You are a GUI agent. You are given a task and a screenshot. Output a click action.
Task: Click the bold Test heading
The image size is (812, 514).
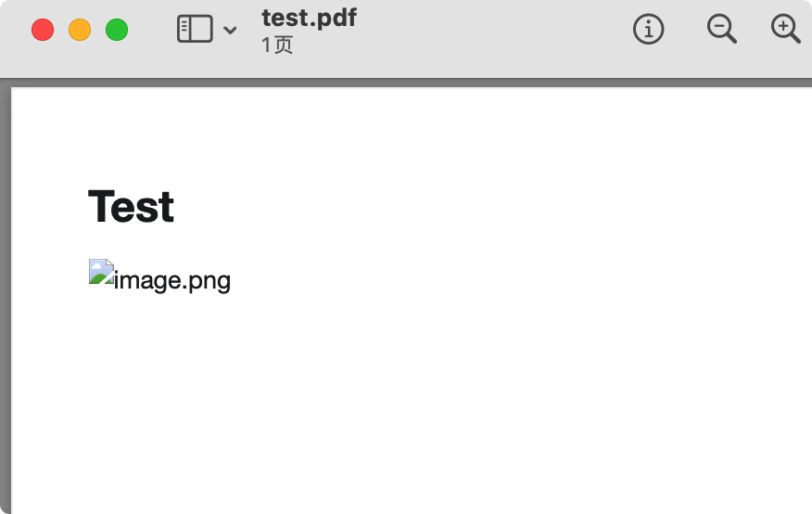(x=131, y=207)
